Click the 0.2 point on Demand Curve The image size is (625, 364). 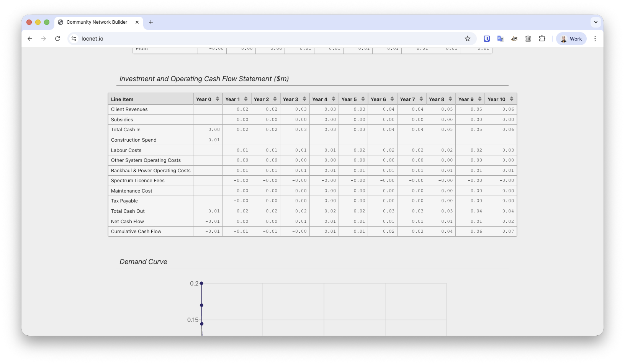pyautogui.click(x=201, y=283)
